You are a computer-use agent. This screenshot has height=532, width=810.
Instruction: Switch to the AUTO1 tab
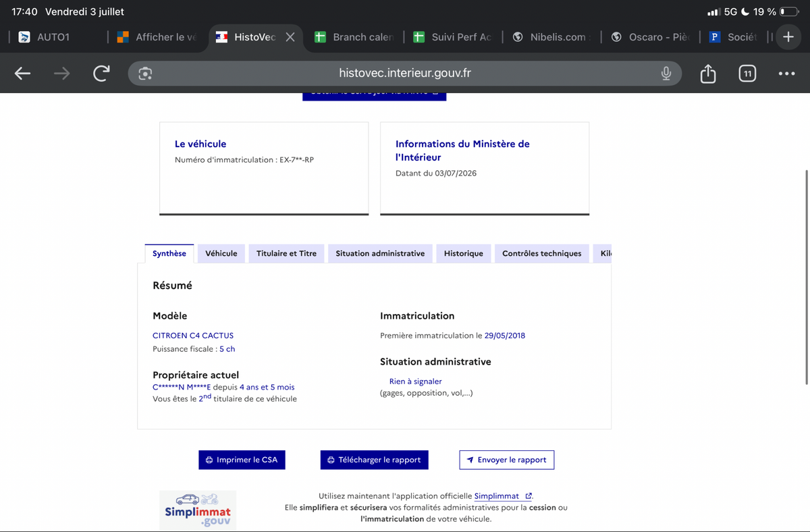(x=54, y=37)
